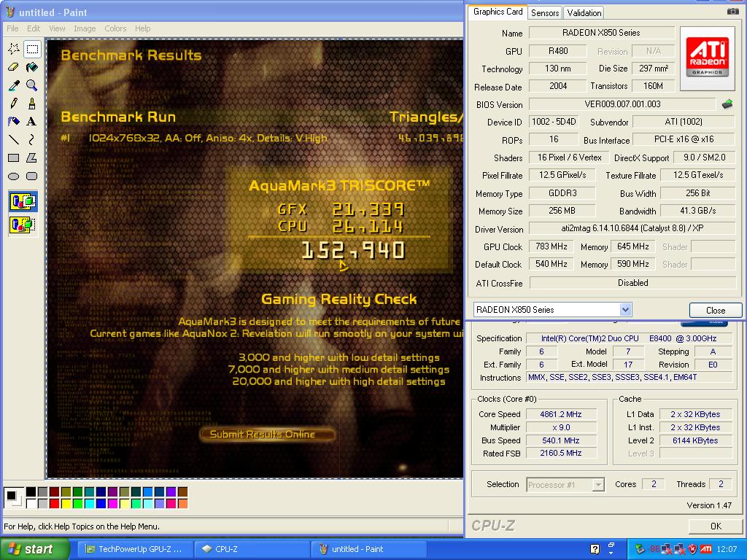This screenshot has width=747, height=560.
Task: Enable opaque selection option in Paint toolbox
Action: tap(23, 201)
